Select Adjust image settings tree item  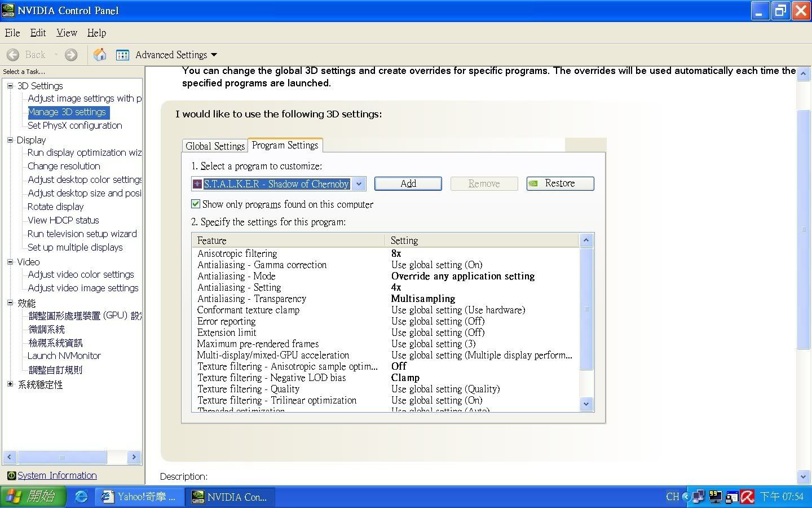85,98
